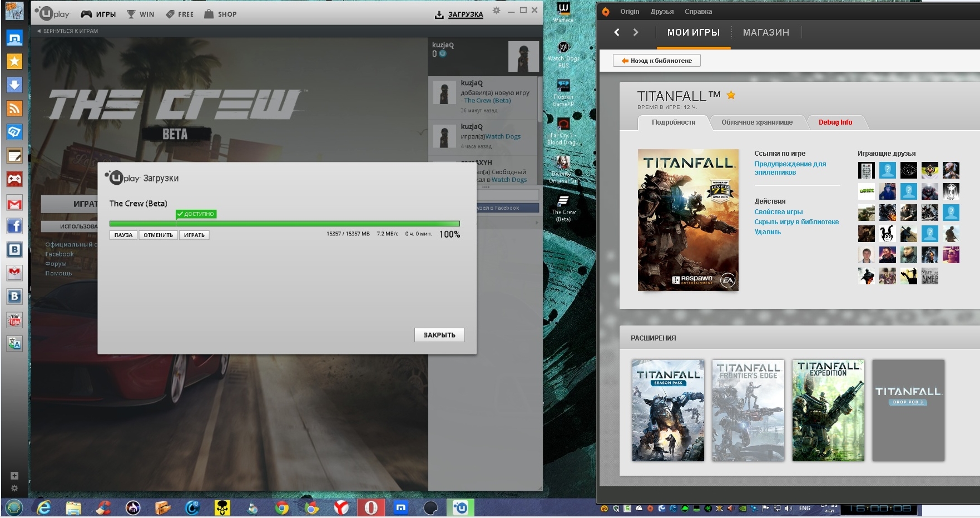Open the Предупреждение для эпилептиков link

click(x=790, y=168)
